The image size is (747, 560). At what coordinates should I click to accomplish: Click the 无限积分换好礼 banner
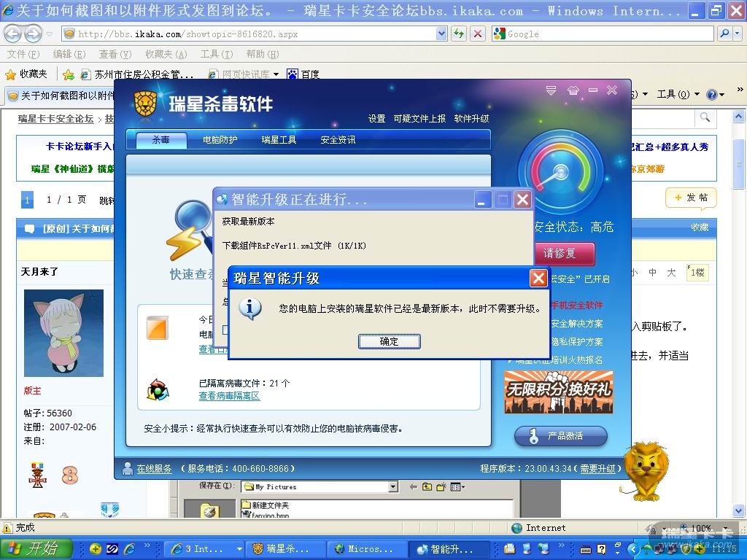pyautogui.click(x=558, y=392)
